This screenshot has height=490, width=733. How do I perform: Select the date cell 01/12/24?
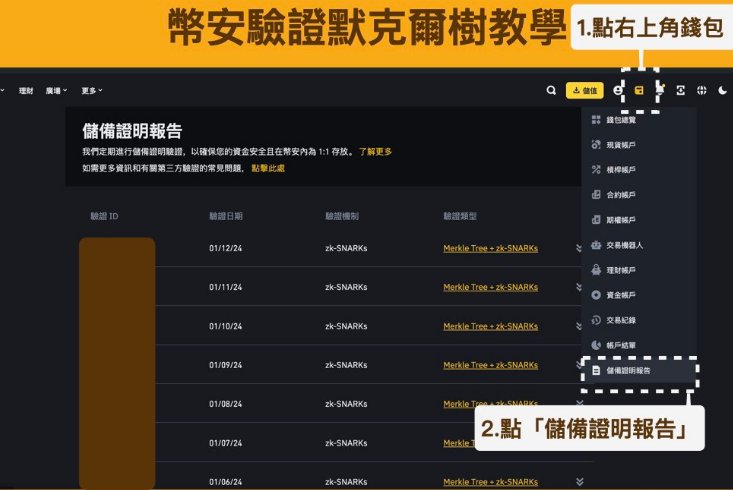[x=226, y=248]
